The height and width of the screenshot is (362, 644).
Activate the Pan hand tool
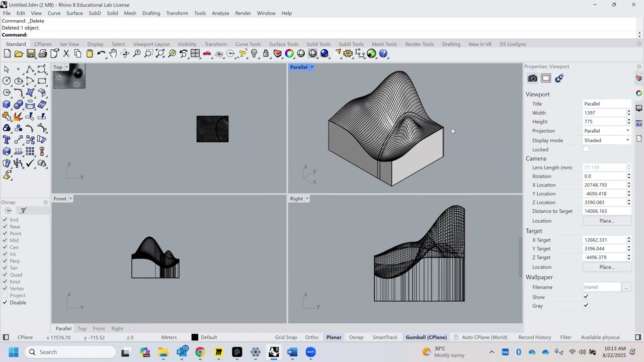(x=113, y=54)
